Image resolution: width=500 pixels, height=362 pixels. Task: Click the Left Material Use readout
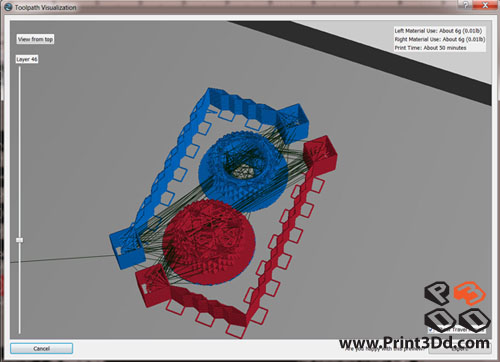[x=438, y=31]
